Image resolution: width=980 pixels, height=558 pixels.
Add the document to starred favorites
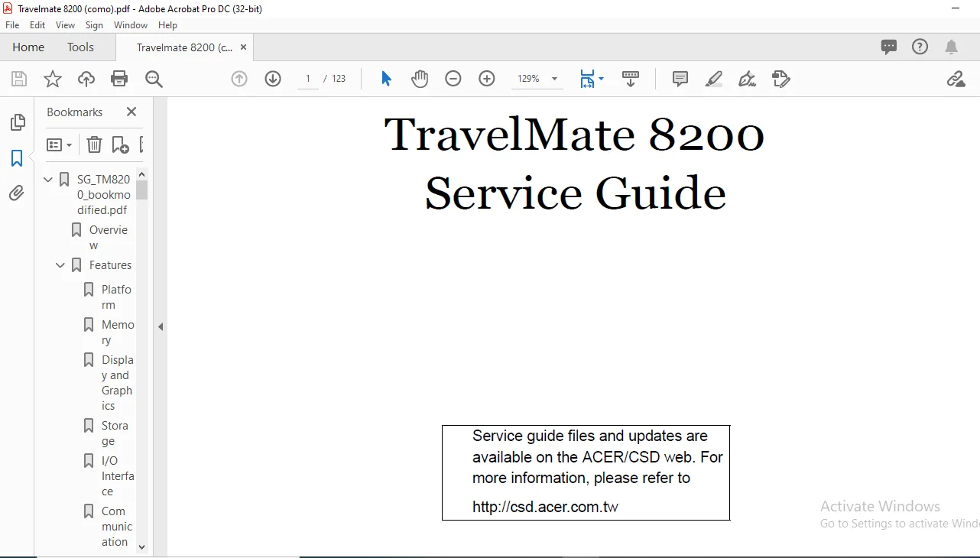click(53, 79)
